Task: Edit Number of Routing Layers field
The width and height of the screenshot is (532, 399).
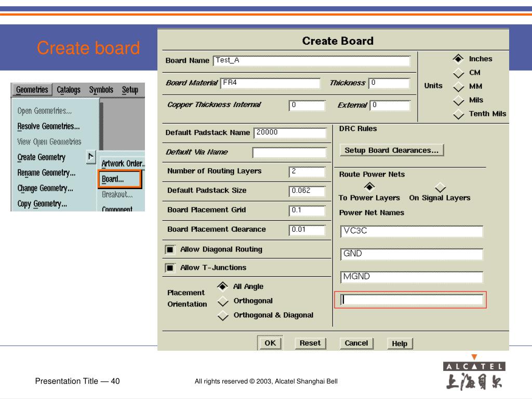Action: click(x=307, y=172)
